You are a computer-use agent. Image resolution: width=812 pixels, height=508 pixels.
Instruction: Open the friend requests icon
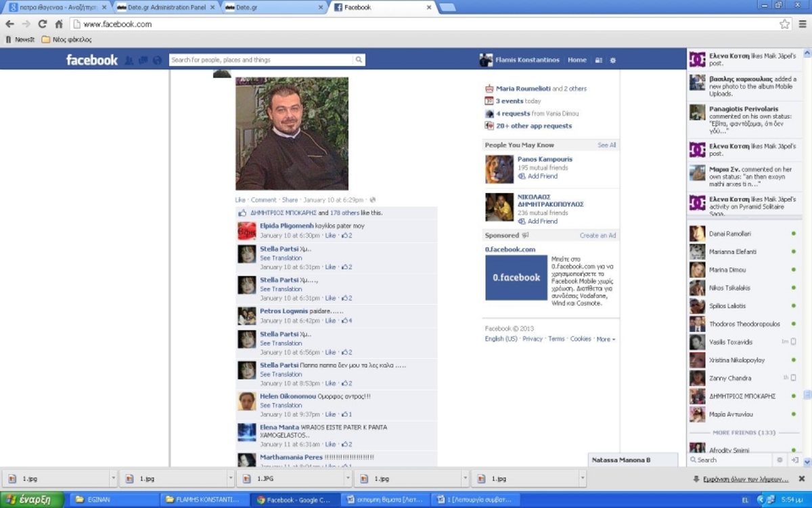coord(129,60)
